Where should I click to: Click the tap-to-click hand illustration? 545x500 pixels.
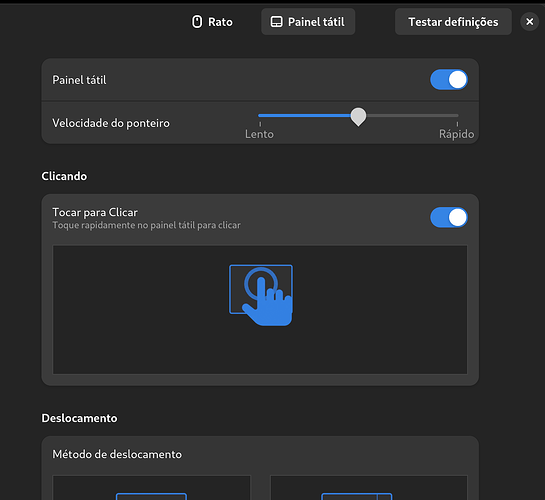pos(261,295)
